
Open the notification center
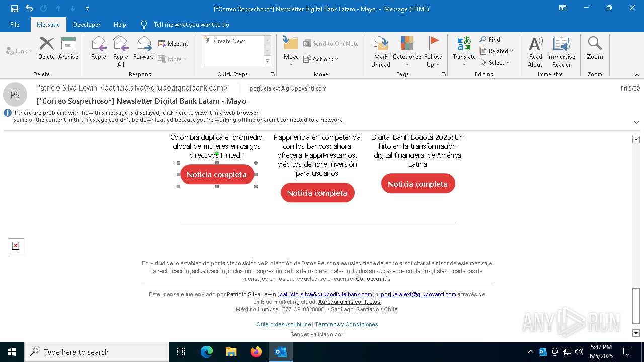pos(627,352)
